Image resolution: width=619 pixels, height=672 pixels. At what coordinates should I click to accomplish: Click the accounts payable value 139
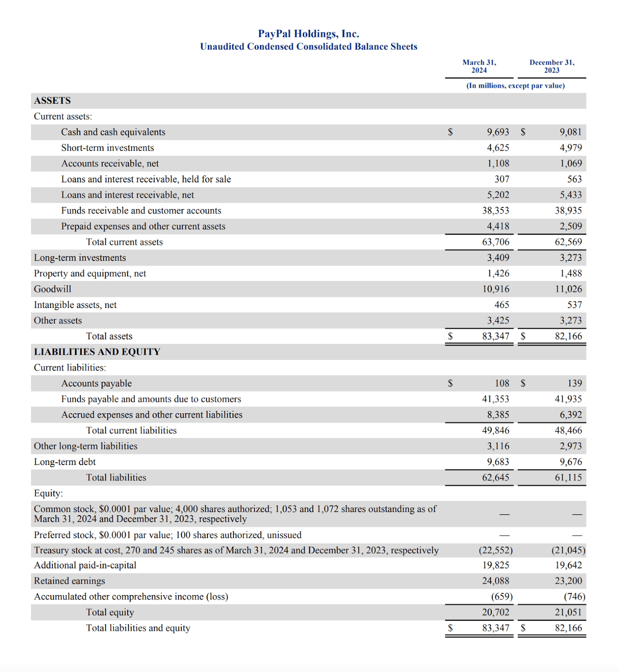point(575,384)
